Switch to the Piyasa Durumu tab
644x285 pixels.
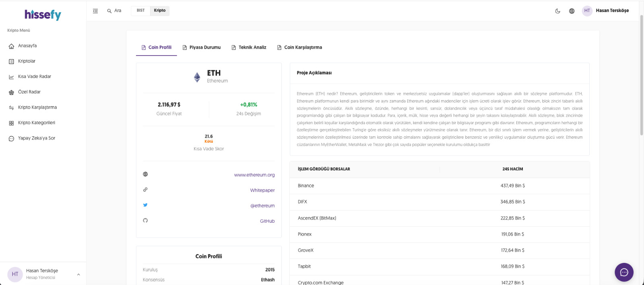coord(202,47)
